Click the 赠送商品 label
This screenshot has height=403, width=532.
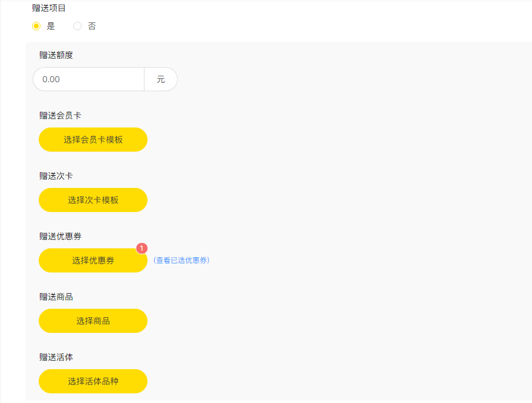[56, 297]
